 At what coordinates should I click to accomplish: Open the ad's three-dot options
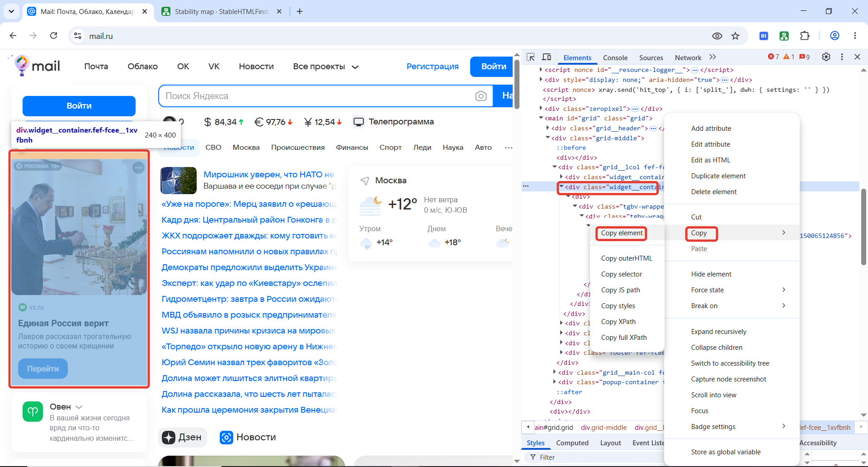[x=138, y=168]
